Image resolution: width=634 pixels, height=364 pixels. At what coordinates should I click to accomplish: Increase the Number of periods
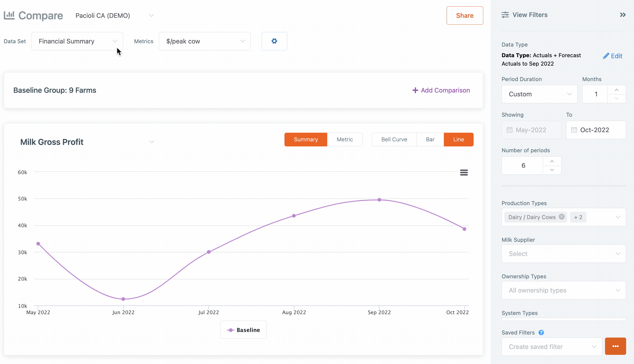[x=552, y=161]
